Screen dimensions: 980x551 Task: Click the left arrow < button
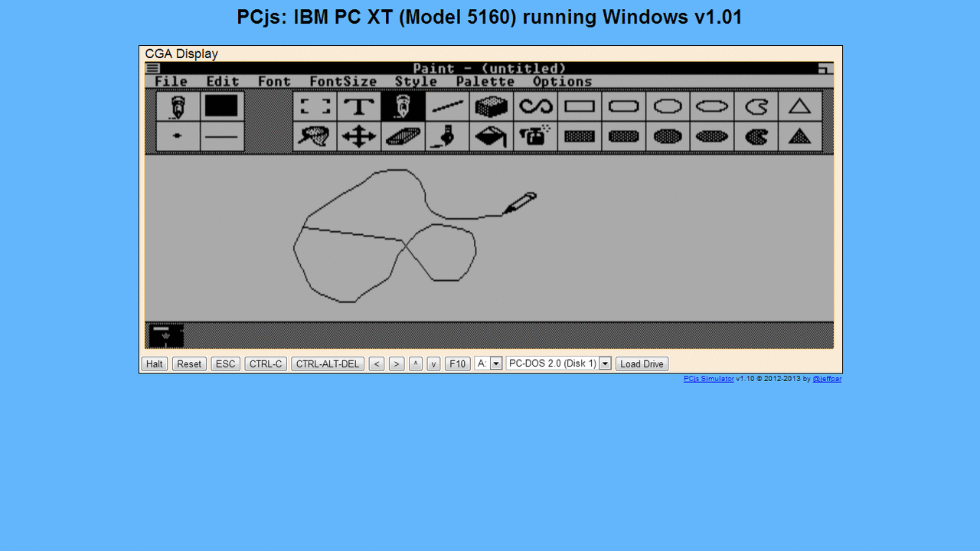[x=377, y=364]
